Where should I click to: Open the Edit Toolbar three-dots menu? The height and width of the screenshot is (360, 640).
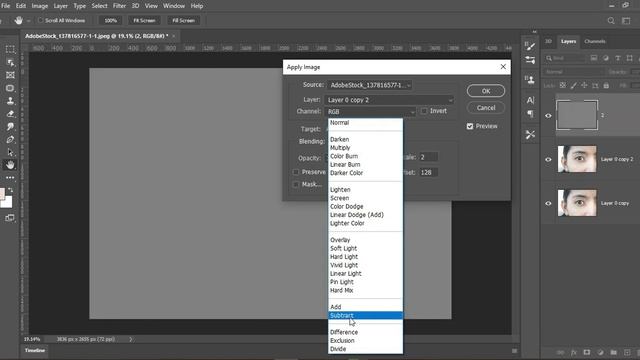[x=10, y=178]
